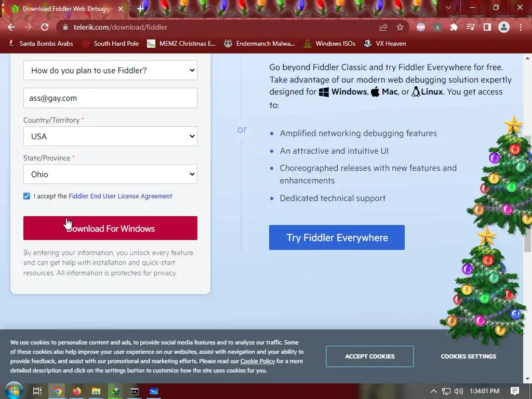Bookmark this page with the star icon
The height and width of the screenshot is (399, 532).
coord(400,27)
